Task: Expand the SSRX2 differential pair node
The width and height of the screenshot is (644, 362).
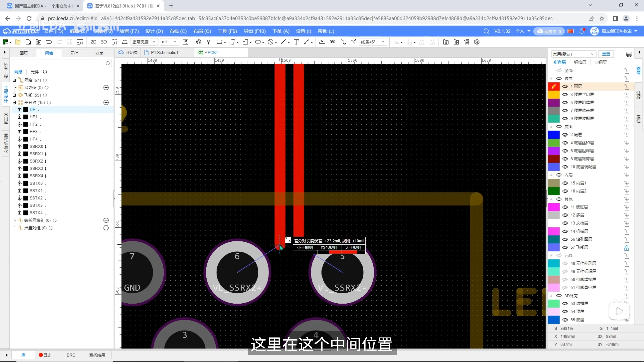Action: (20, 161)
